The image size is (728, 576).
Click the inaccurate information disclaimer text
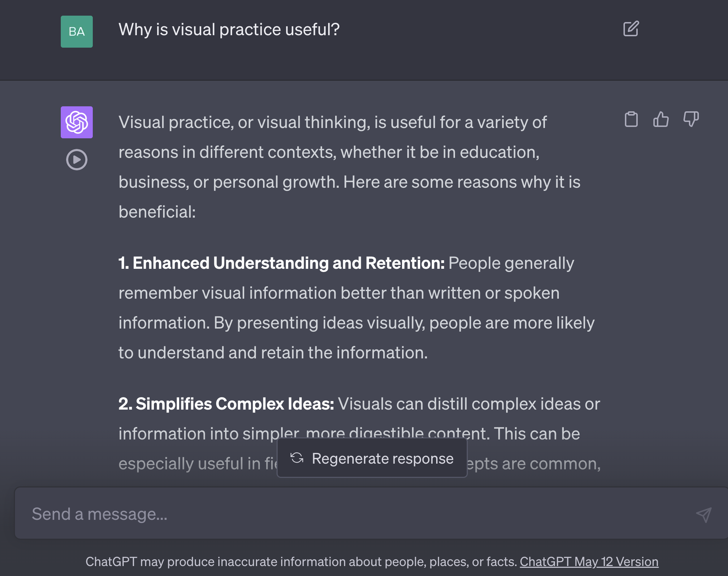(301, 562)
